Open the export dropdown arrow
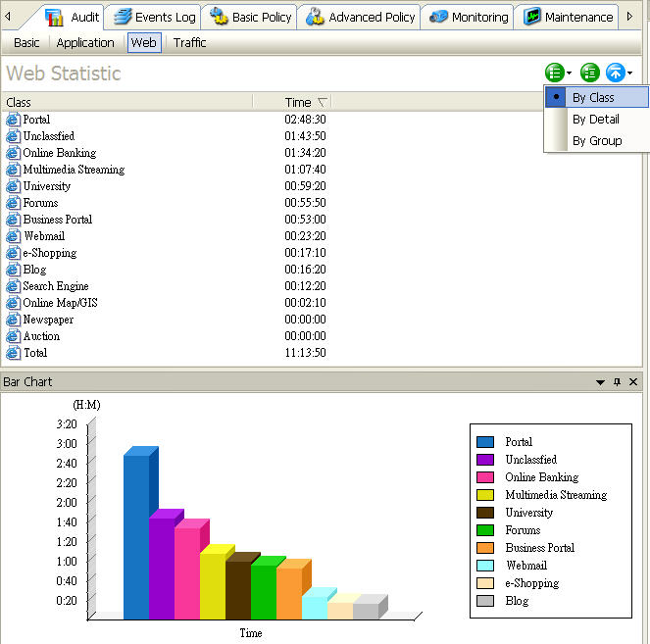650x644 pixels. click(629, 74)
